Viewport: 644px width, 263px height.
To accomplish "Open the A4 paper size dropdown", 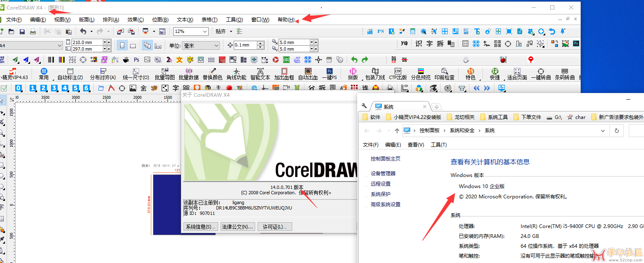I will pyautogui.click(x=59, y=45).
